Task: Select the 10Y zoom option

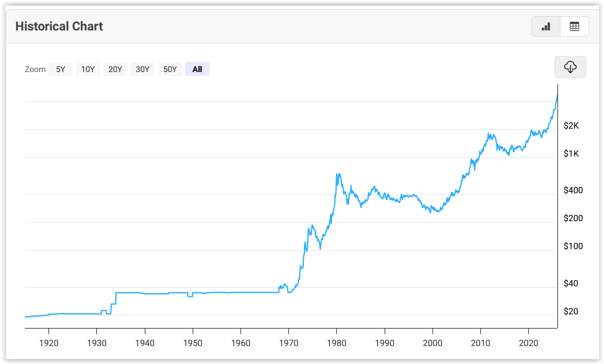Action: [88, 70]
